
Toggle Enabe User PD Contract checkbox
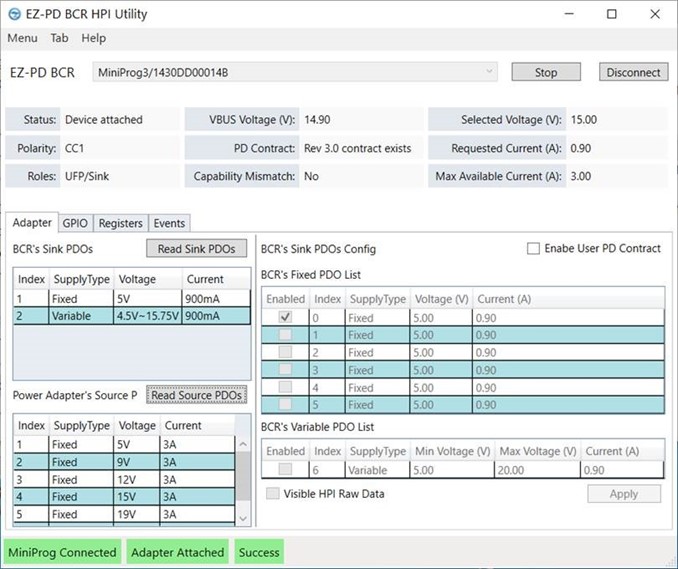click(x=533, y=249)
